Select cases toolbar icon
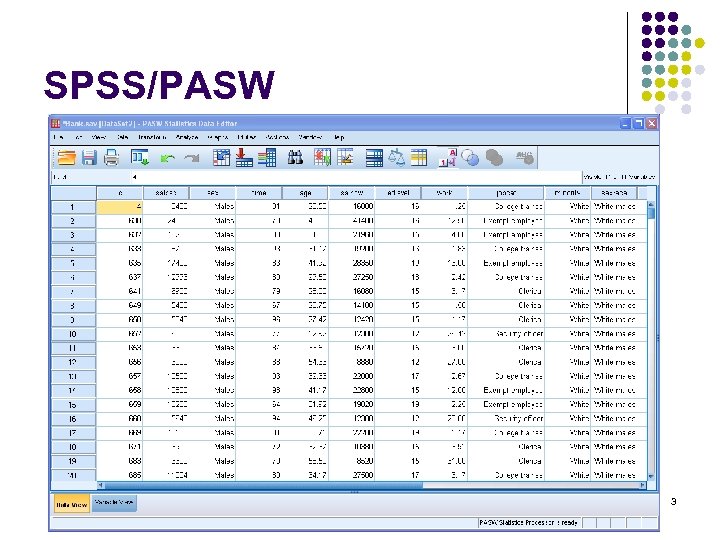Viewport: 720px width, 540px height. 419,158
